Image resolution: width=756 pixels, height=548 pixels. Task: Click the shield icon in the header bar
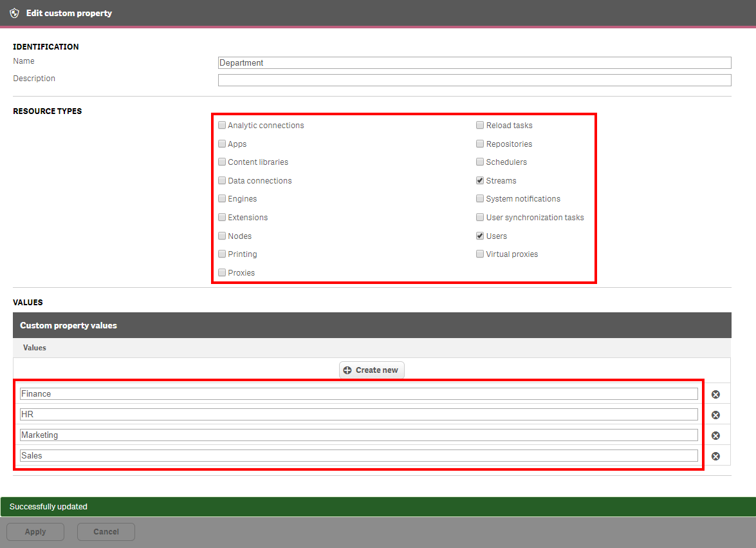(14, 13)
